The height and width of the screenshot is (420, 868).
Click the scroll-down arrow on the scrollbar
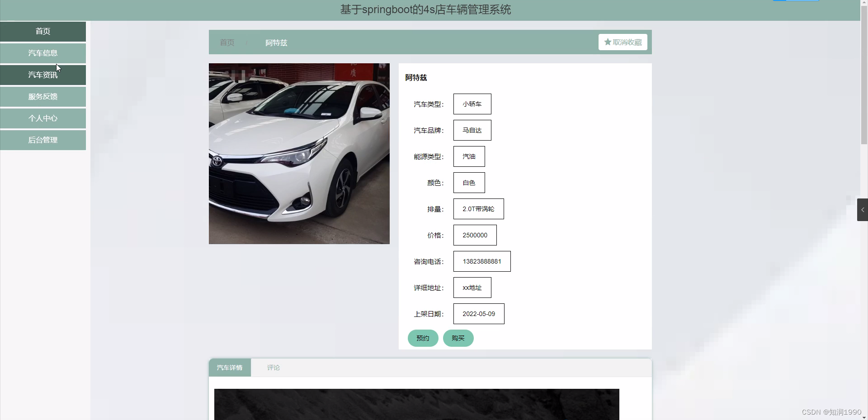tap(864, 417)
